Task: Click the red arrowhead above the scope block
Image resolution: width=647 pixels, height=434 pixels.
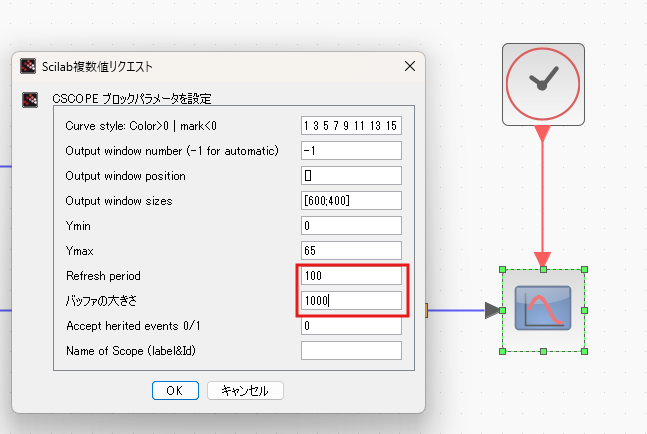Action: click(542, 259)
